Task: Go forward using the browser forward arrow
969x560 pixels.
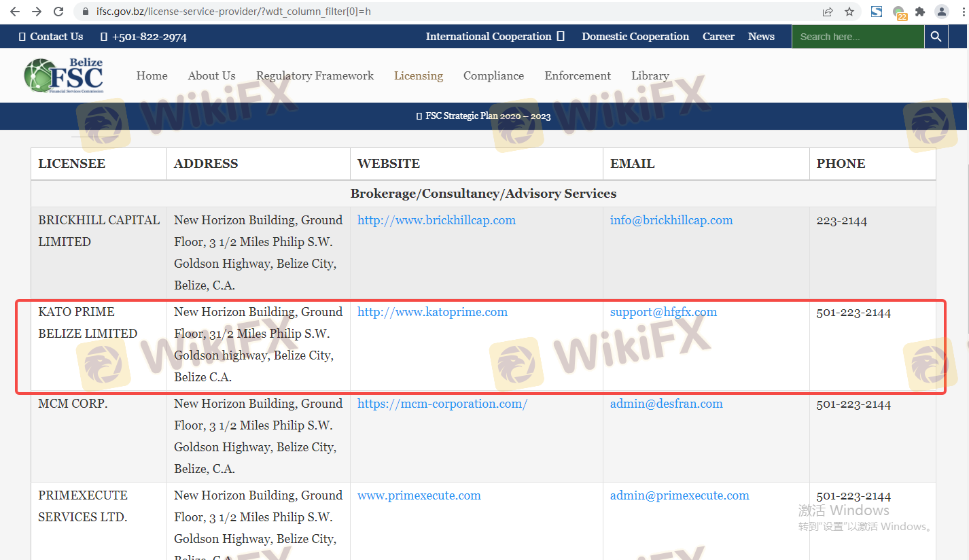Action: coord(37,12)
